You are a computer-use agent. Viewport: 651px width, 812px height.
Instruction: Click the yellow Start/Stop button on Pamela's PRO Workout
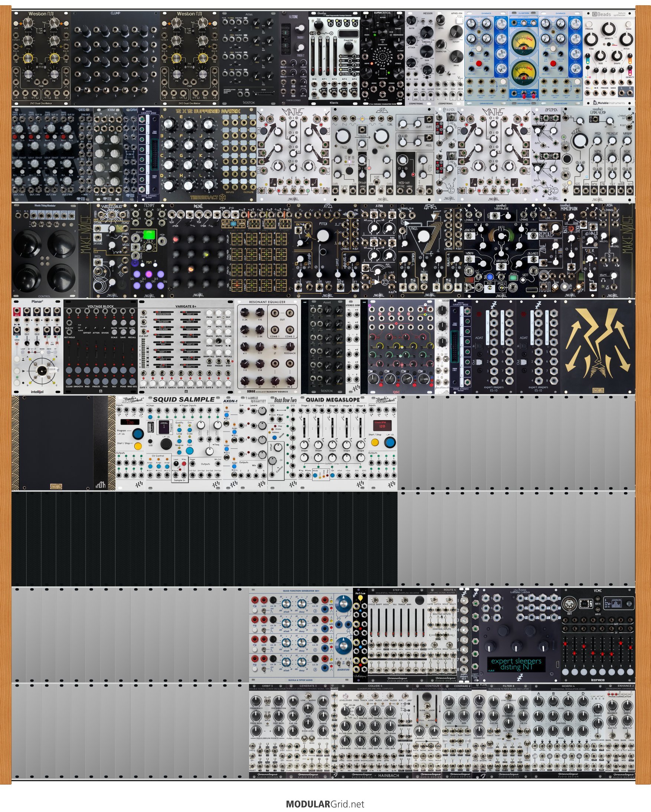(374, 442)
